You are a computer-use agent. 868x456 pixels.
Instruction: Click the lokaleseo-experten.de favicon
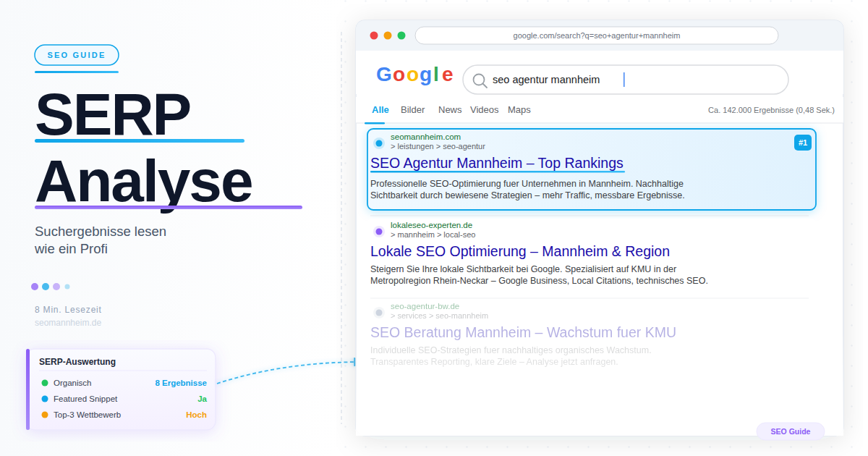[378, 232]
